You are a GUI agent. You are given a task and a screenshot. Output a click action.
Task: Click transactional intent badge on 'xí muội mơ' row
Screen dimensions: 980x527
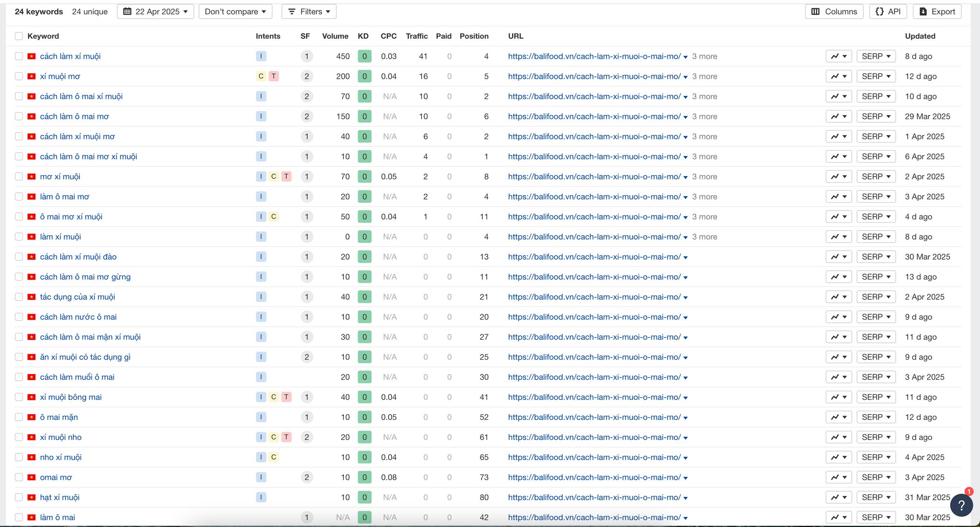click(x=274, y=77)
